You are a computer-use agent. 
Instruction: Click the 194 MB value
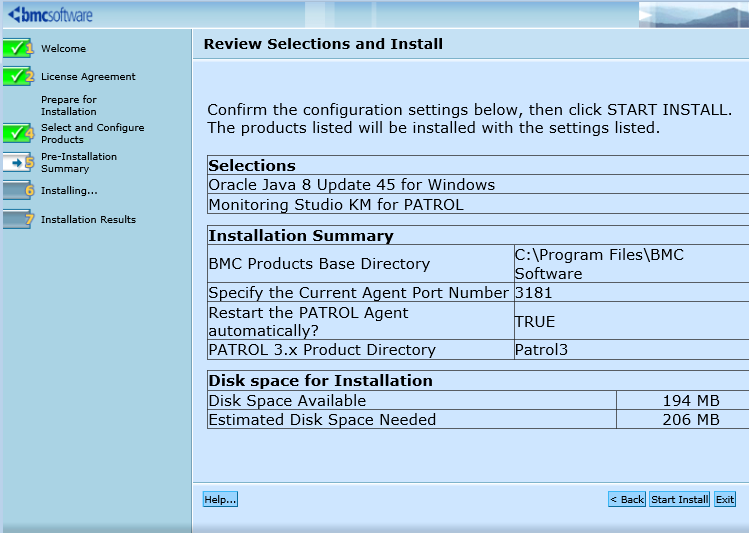[x=690, y=400]
